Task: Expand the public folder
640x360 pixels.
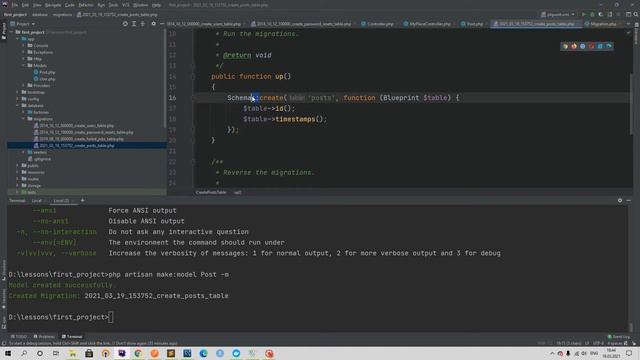Action: (x=18, y=165)
